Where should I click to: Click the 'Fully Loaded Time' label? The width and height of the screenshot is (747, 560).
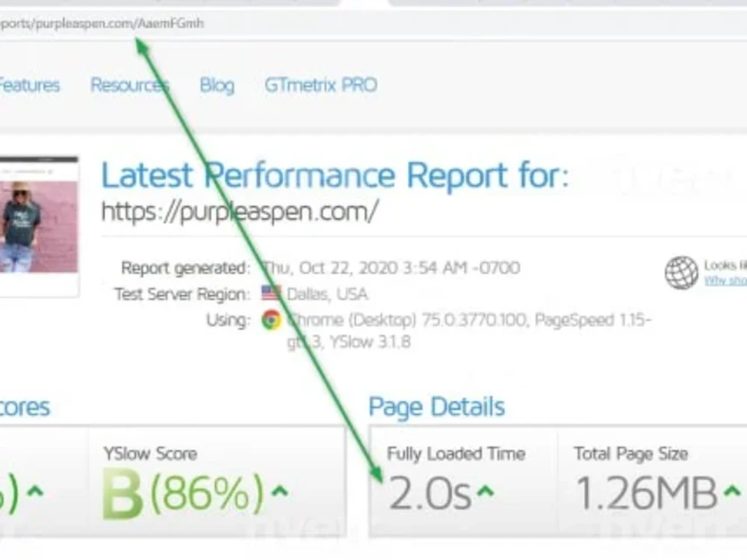(456, 454)
